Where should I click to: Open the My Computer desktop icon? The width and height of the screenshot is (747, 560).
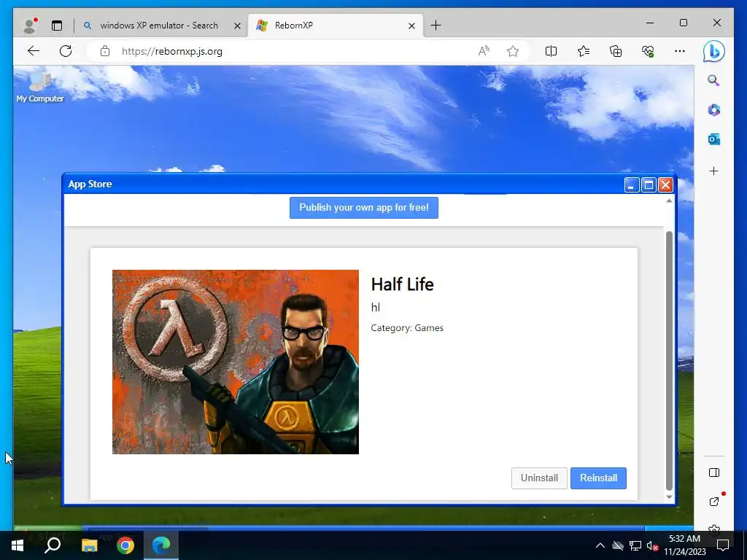tap(40, 87)
